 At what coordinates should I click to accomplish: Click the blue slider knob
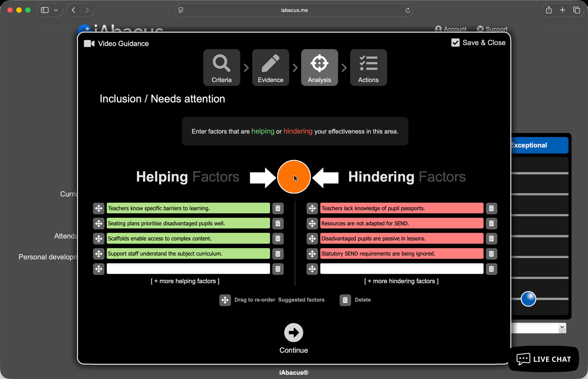(528, 299)
